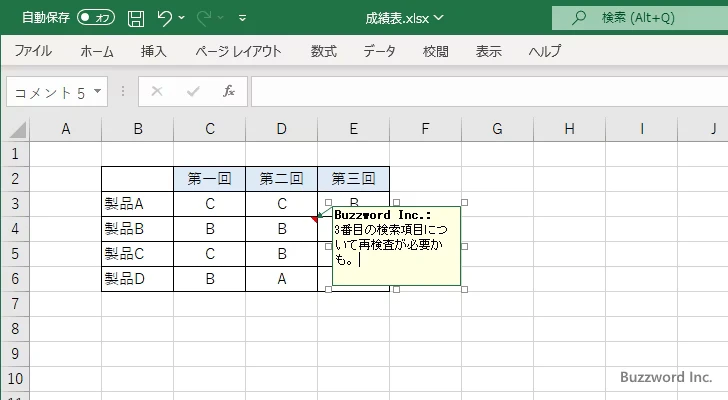Click cell D6 containing A
This screenshot has width=728, height=400.
281,279
